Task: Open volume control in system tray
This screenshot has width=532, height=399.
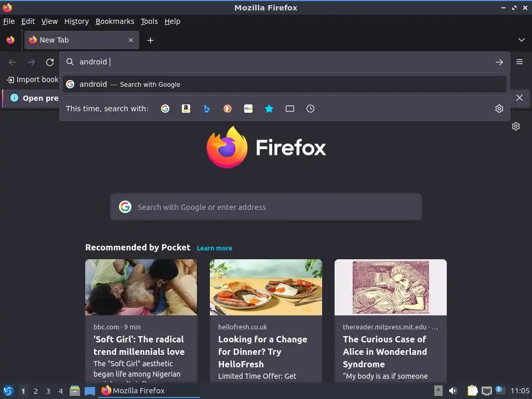Action: (x=453, y=391)
